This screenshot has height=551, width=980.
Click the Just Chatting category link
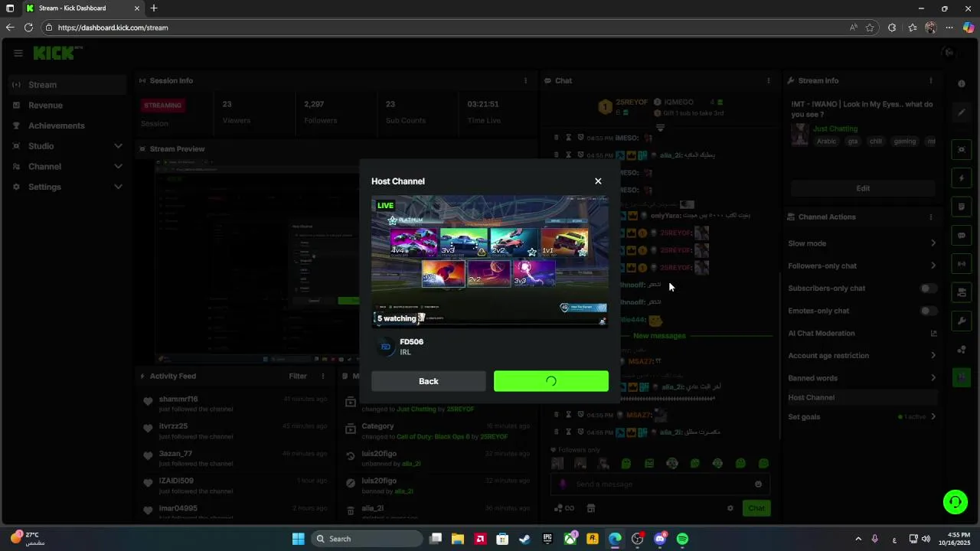tap(835, 129)
